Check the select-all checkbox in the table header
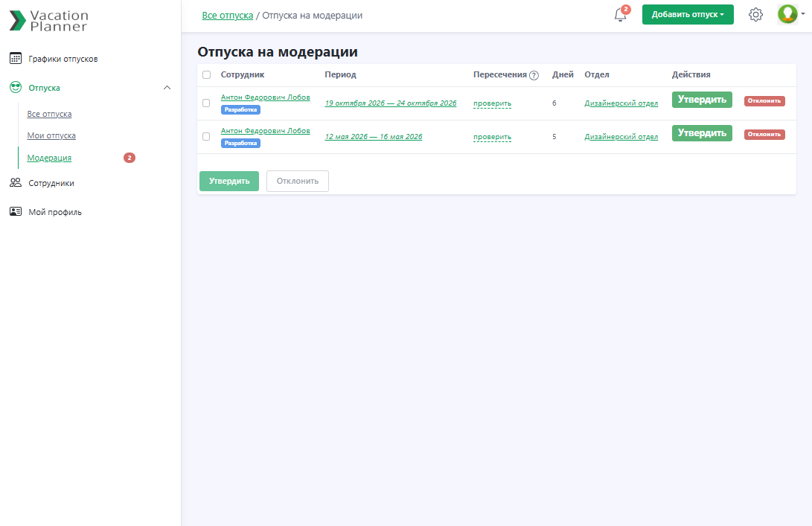Screen dimensions: 812x526 206,74
